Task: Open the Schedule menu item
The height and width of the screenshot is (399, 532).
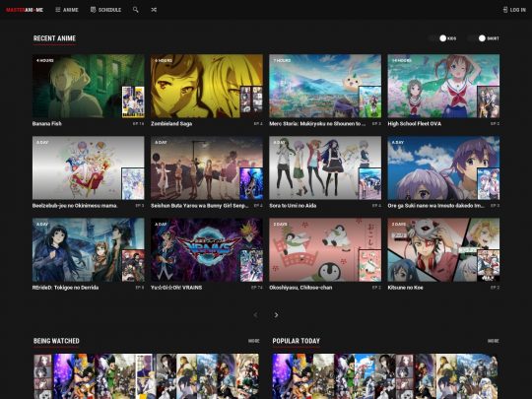Action: pos(105,10)
